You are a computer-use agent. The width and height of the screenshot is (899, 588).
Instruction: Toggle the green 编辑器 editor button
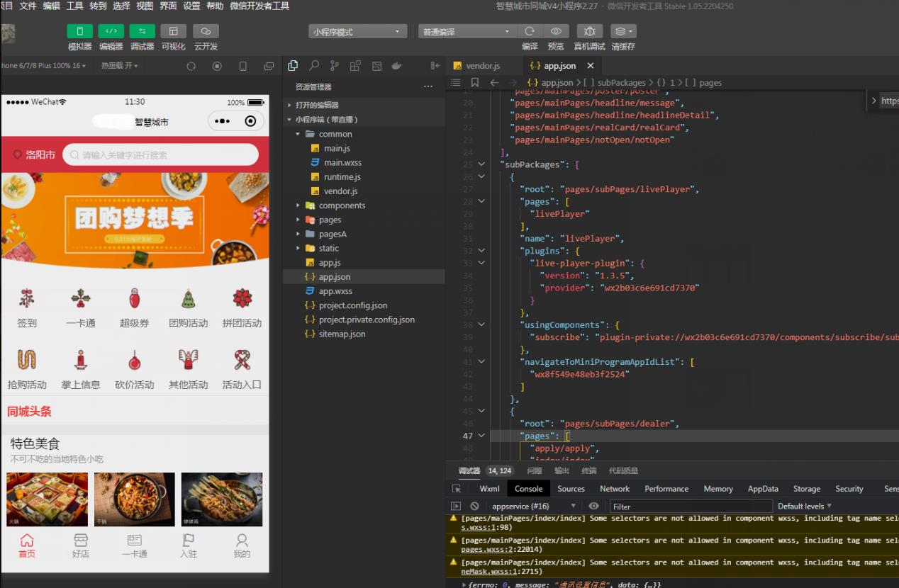111,31
